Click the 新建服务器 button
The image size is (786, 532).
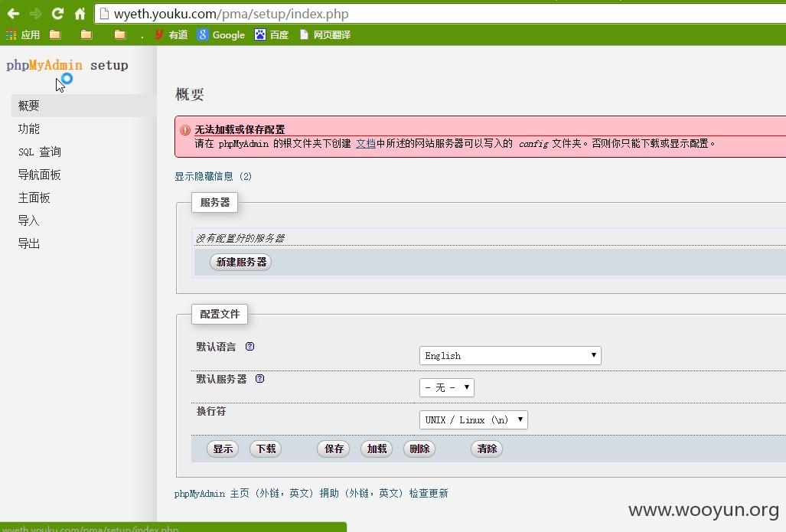(x=241, y=263)
